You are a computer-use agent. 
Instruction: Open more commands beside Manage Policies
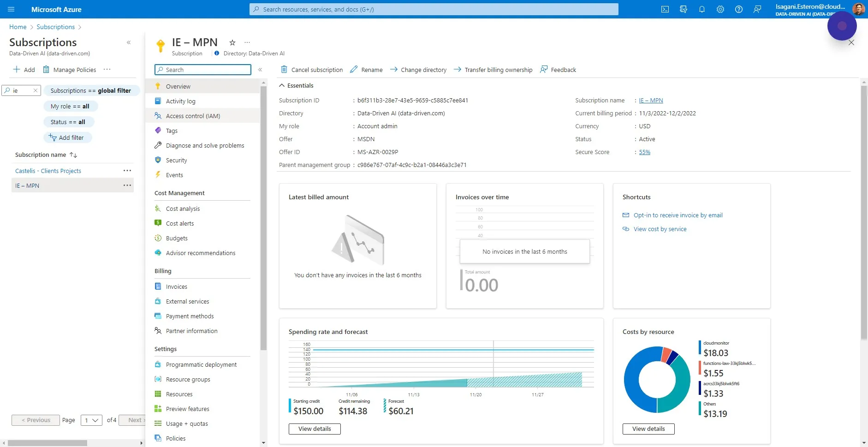(x=107, y=70)
